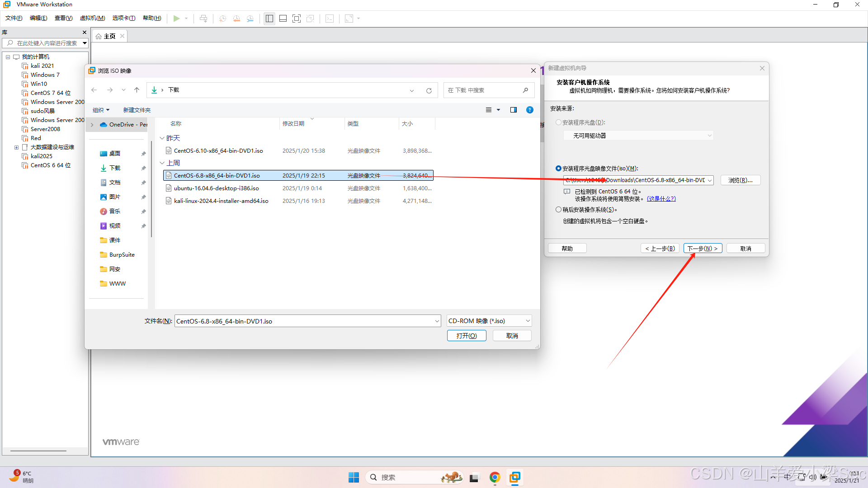The image size is (868, 488).
Task: Click the 这是什么? link
Action: coord(661,199)
